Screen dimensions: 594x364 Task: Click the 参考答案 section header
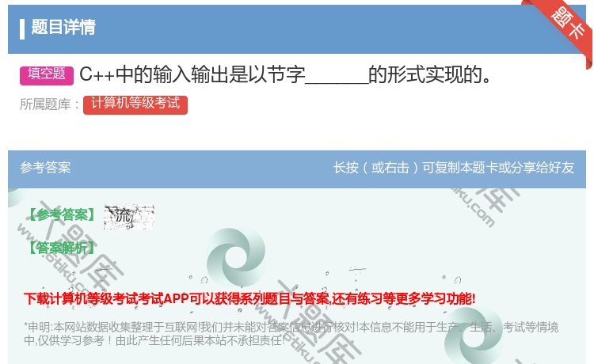(45, 168)
